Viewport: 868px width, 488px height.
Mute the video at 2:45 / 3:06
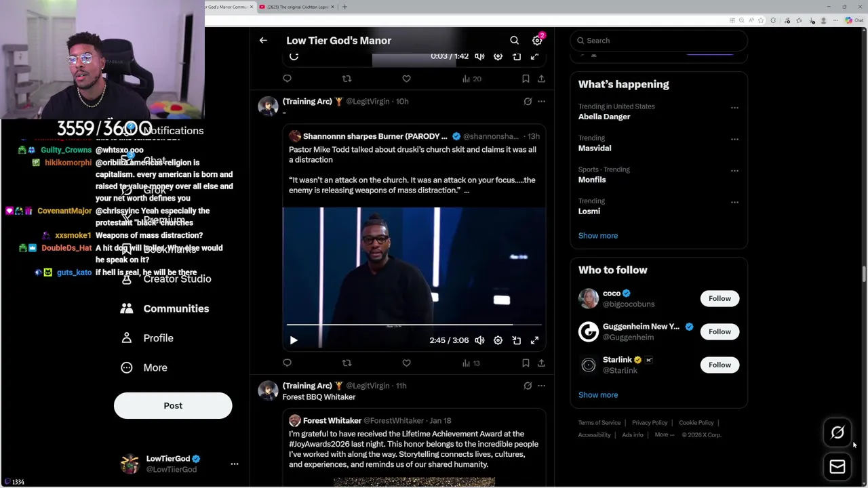coord(479,340)
